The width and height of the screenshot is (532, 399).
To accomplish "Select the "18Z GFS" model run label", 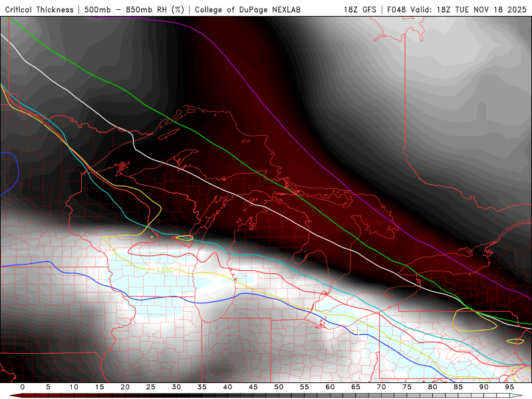I will 360,9.
